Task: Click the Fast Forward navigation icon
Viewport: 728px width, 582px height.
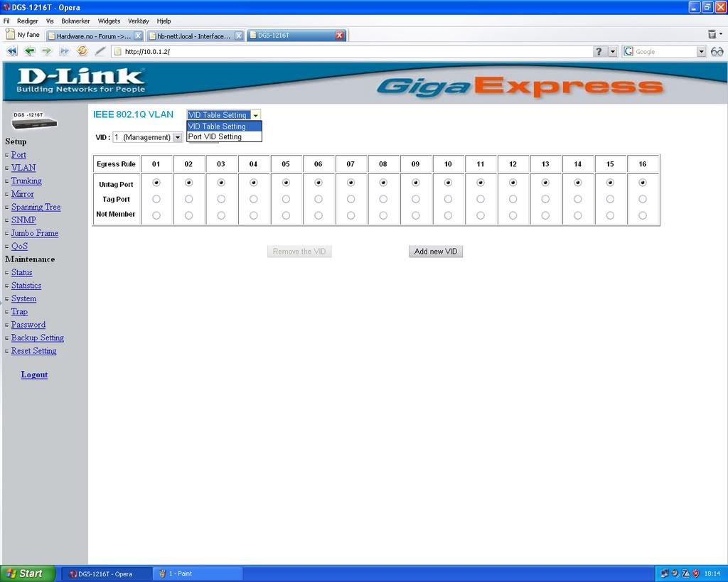Action: pyautogui.click(x=64, y=51)
